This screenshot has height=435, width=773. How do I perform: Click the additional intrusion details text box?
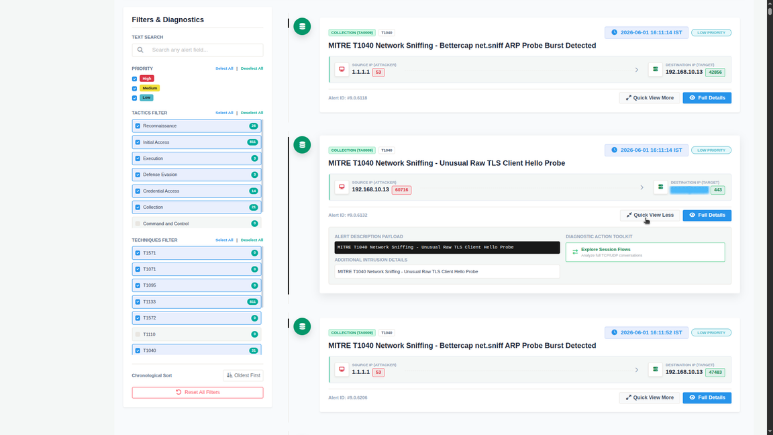[447, 271]
